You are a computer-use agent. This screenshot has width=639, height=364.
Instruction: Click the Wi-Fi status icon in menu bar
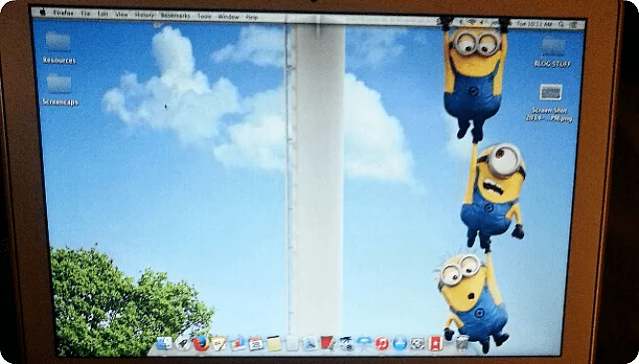pos(472,22)
